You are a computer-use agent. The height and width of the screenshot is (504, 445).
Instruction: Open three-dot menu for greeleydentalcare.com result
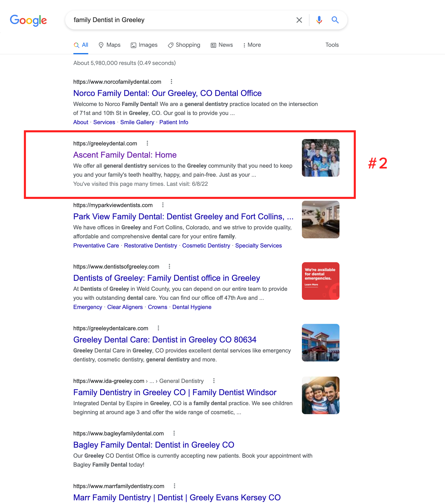[158, 328]
